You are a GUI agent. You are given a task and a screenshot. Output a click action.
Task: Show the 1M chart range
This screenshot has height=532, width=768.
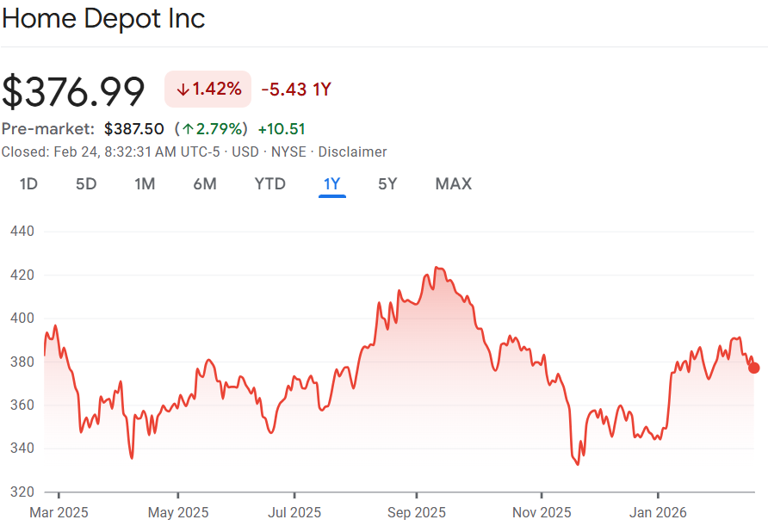coord(145,183)
